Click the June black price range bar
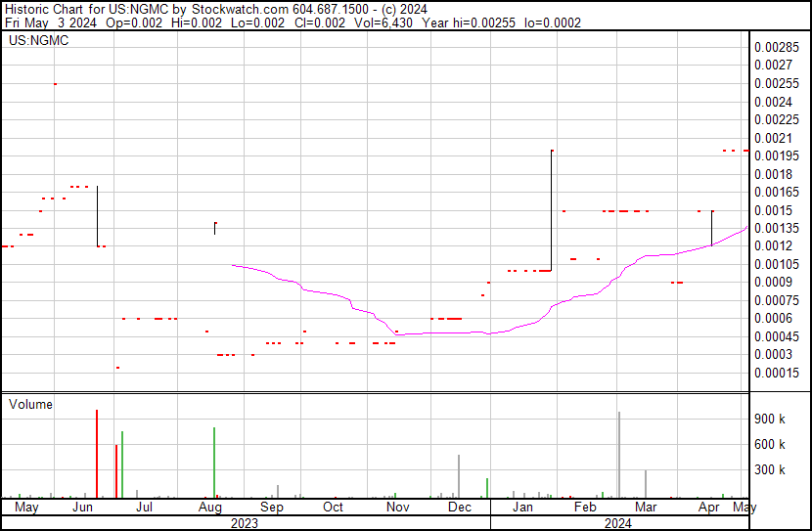This screenshot has height=531, width=812. [x=98, y=216]
